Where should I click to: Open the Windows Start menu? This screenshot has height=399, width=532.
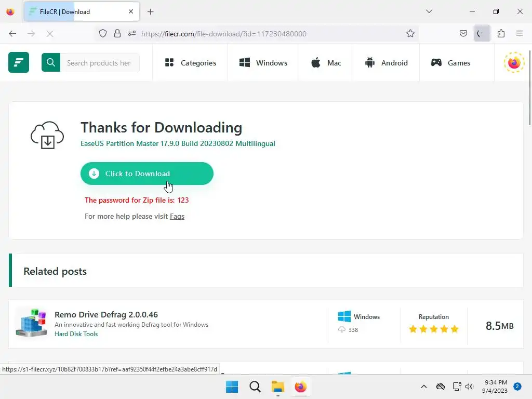click(232, 387)
